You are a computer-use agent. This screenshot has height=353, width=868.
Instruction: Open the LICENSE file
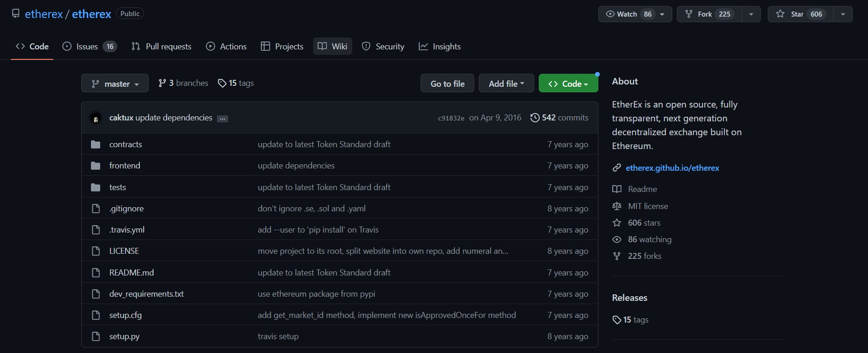pyautogui.click(x=124, y=251)
